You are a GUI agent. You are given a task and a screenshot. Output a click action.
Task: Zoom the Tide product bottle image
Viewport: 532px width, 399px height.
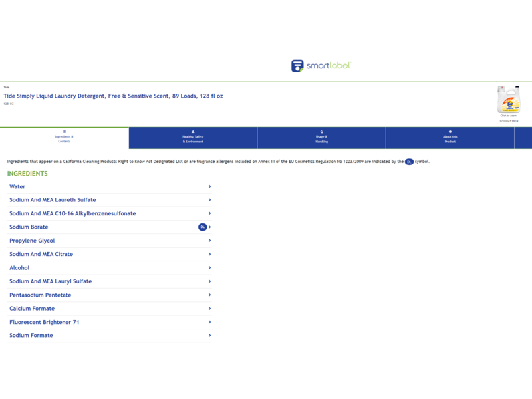click(509, 100)
